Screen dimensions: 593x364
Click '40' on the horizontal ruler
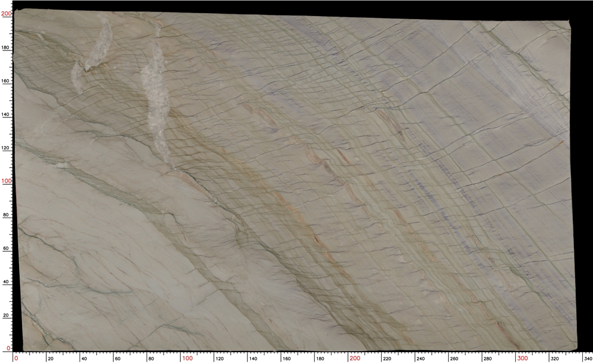tap(84, 359)
